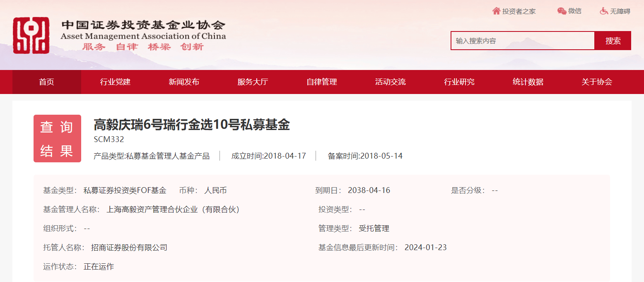
Task: Open the 关于协会 menu
Action: click(596, 82)
